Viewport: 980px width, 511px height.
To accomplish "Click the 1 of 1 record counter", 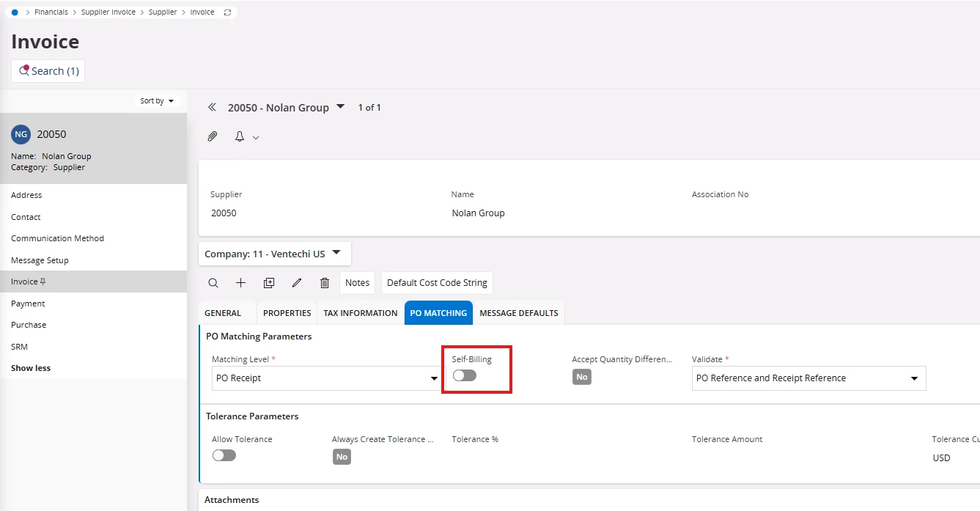I will tap(369, 108).
